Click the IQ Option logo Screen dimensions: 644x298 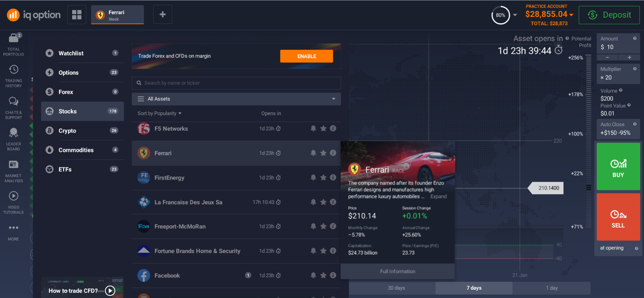tap(33, 15)
